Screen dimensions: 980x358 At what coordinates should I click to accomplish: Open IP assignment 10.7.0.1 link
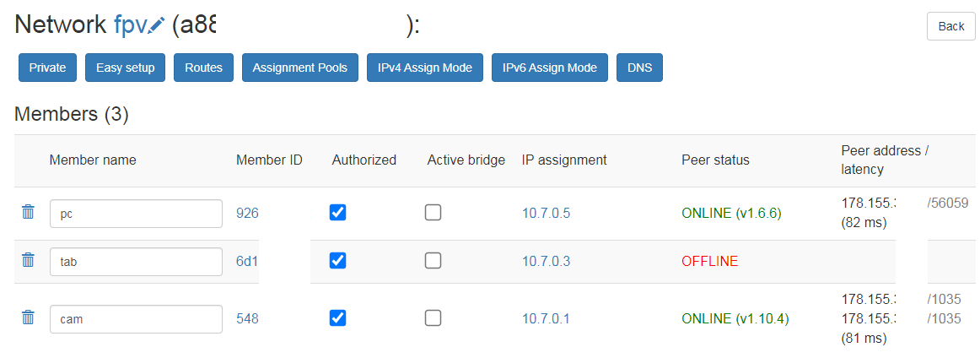coord(547,319)
